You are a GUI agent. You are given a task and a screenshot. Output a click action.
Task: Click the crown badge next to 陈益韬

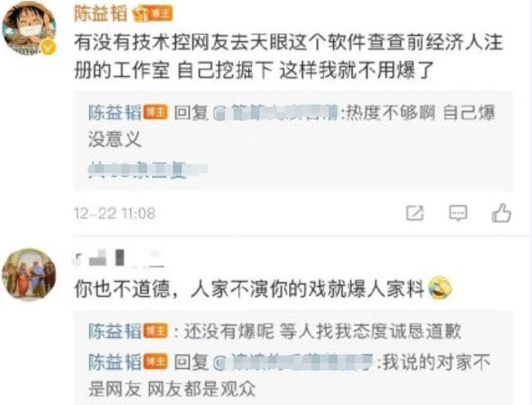(141, 14)
